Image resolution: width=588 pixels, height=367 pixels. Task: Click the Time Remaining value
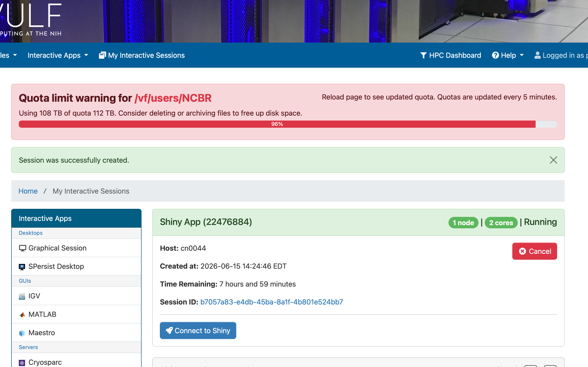click(258, 284)
